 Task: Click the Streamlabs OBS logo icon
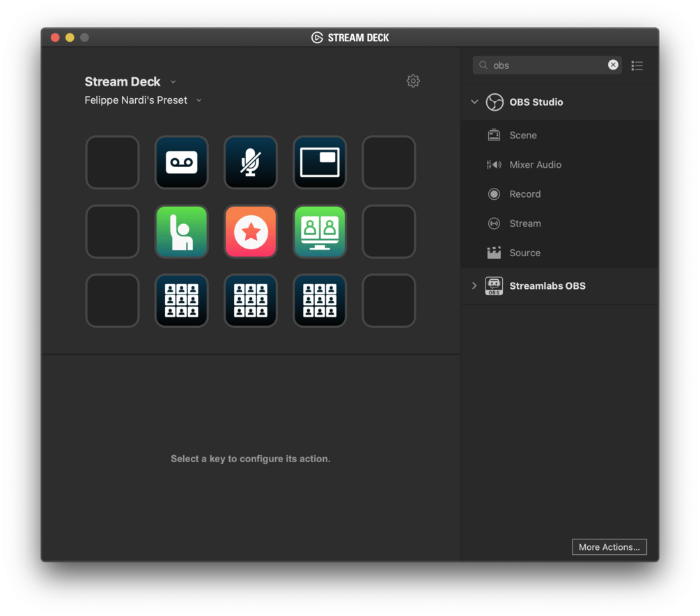click(x=494, y=286)
